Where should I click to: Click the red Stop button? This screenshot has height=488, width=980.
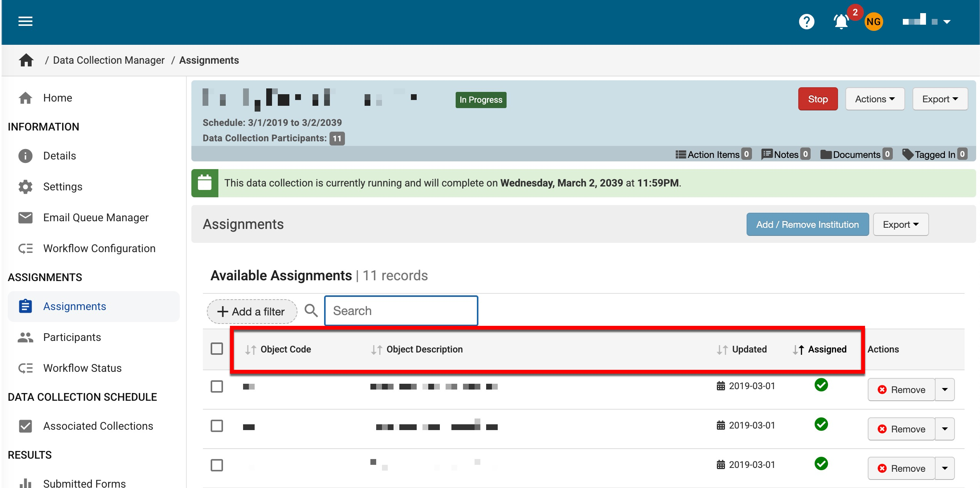pos(818,99)
